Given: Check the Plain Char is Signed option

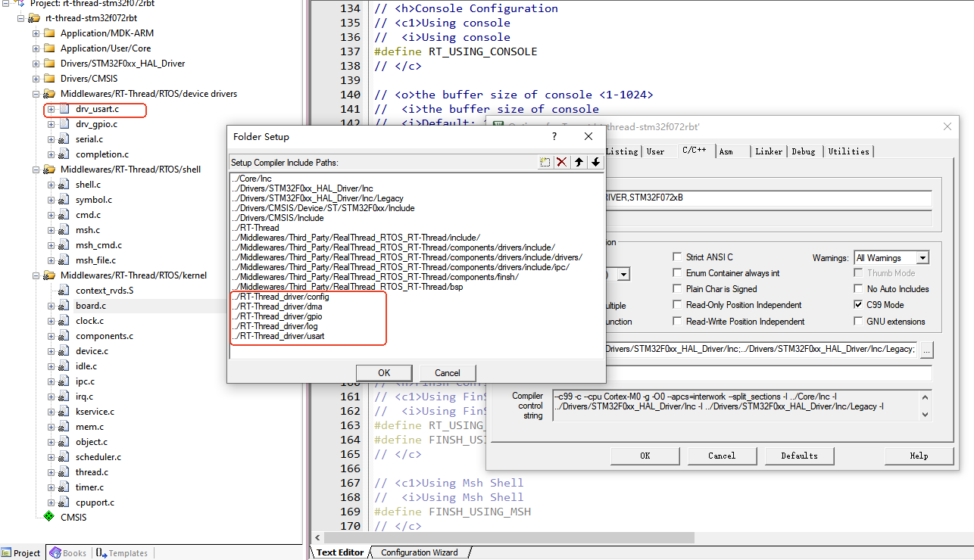Looking at the screenshot, I should pos(677,289).
